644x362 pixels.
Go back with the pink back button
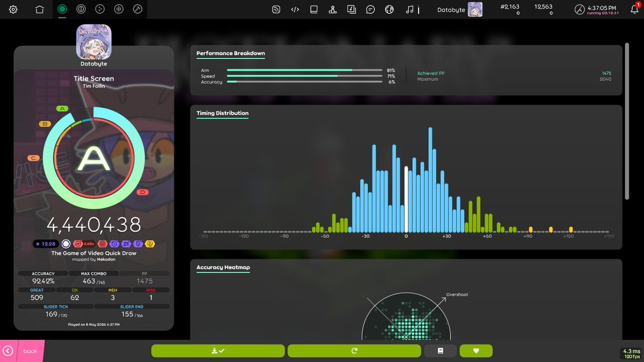point(21,351)
